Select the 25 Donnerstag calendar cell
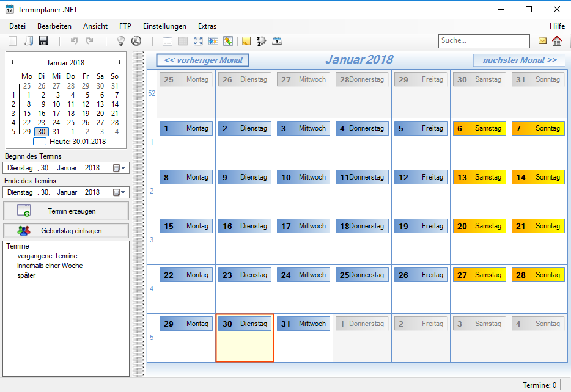The image size is (571, 392). tap(362, 289)
